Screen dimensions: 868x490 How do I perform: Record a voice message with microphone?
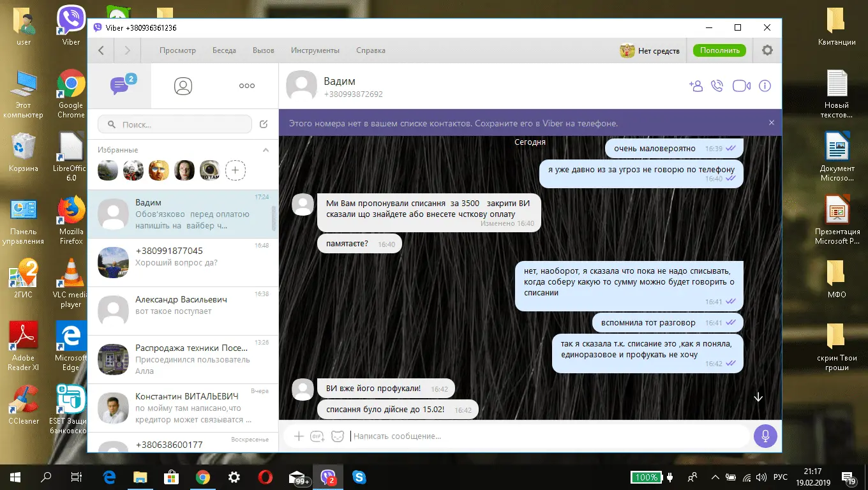coord(765,436)
